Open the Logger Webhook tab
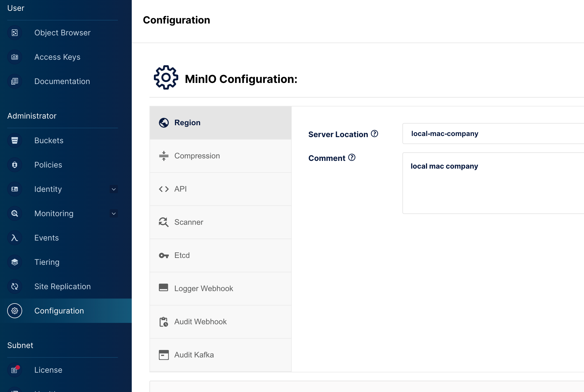 point(221,289)
